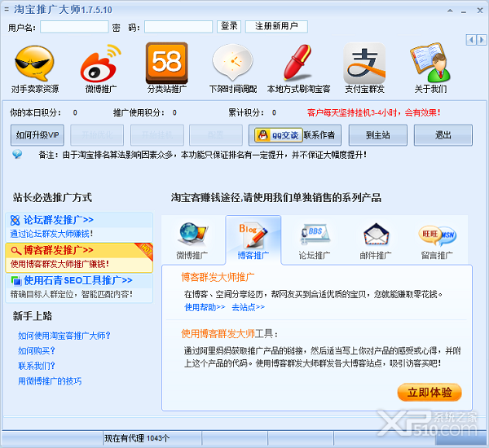Click the 登录 button
The height and width of the screenshot is (448, 489).
point(229,27)
